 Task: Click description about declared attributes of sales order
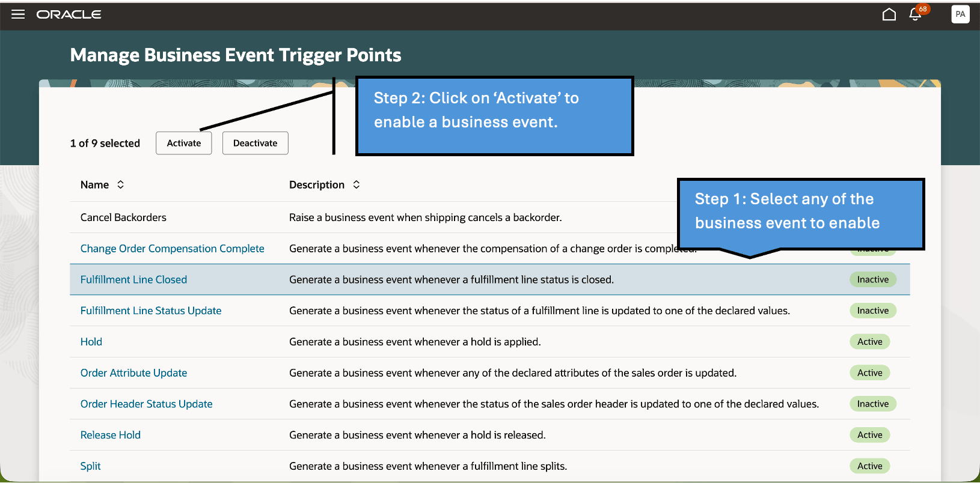click(x=513, y=373)
